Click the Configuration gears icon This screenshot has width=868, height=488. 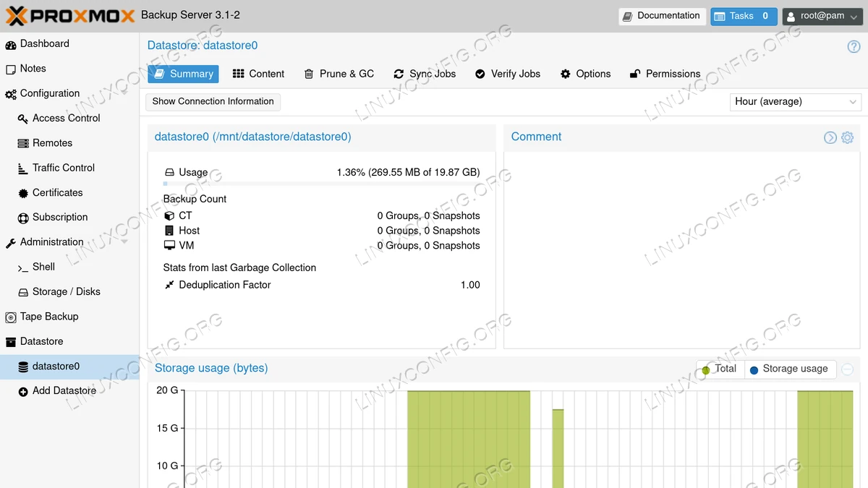(x=11, y=94)
